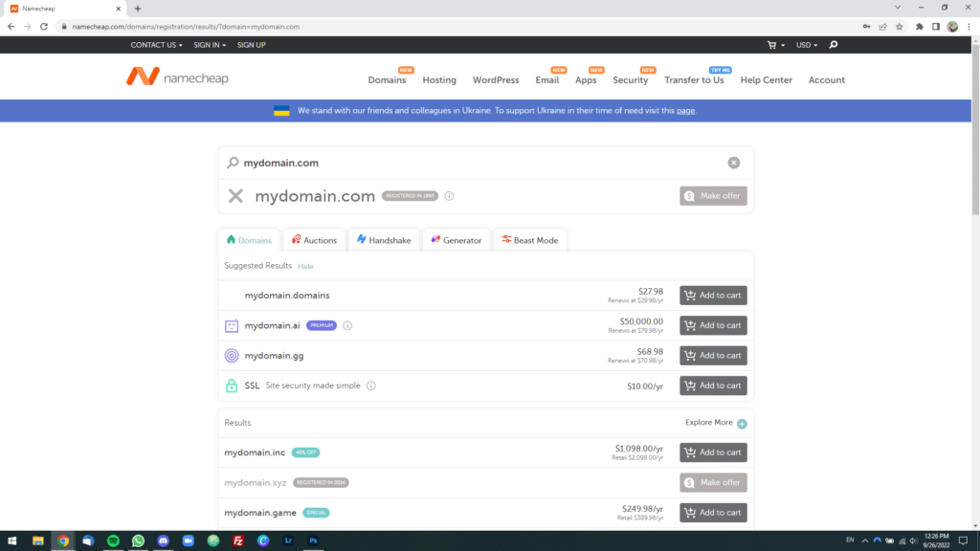980x551 pixels.
Task: Click the Explore More plus icon
Action: point(742,424)
